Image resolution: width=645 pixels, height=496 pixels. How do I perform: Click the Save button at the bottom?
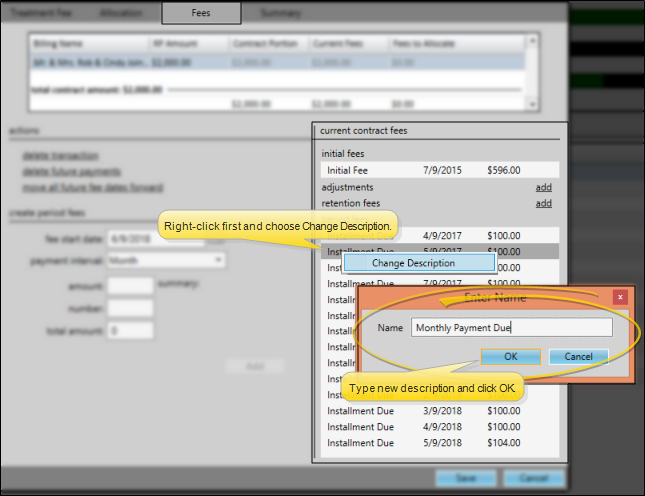467,478
